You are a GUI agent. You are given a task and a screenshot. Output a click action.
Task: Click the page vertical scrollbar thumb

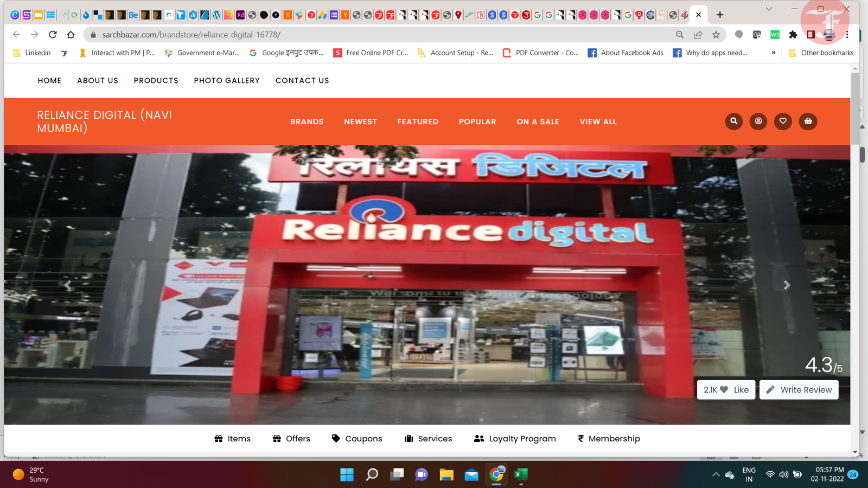(855, 108)
